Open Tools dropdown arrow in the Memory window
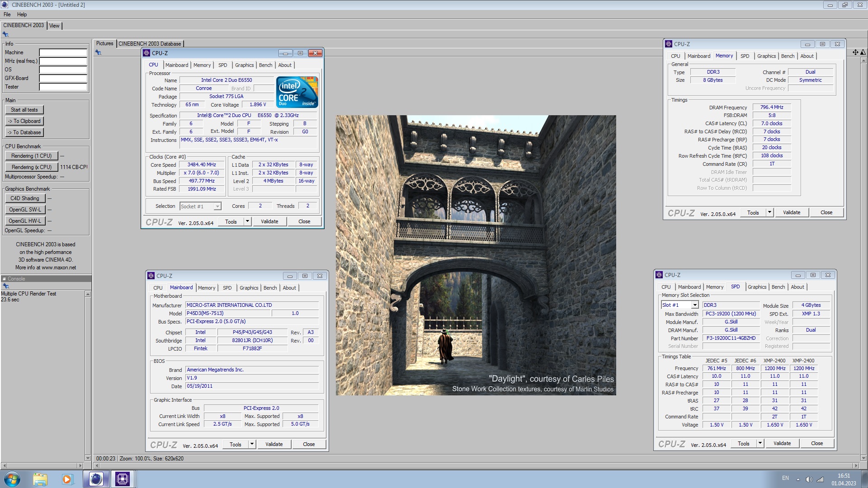868x488 pixels. tap(769, 212)
